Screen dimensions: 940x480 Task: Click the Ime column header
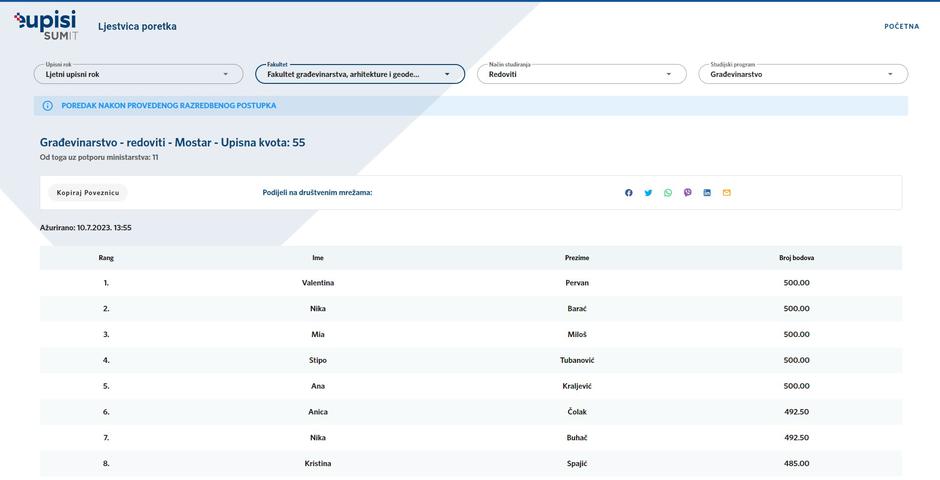point(318,258)
